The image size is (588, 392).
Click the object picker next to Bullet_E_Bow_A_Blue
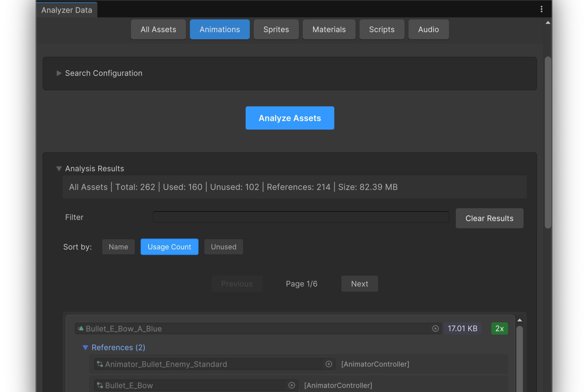435,329
